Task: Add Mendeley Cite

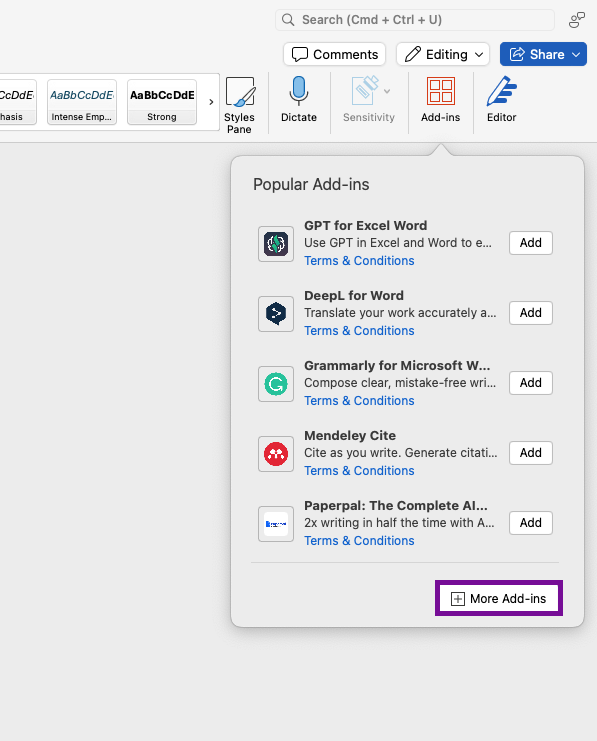Action: coord(531,453)
